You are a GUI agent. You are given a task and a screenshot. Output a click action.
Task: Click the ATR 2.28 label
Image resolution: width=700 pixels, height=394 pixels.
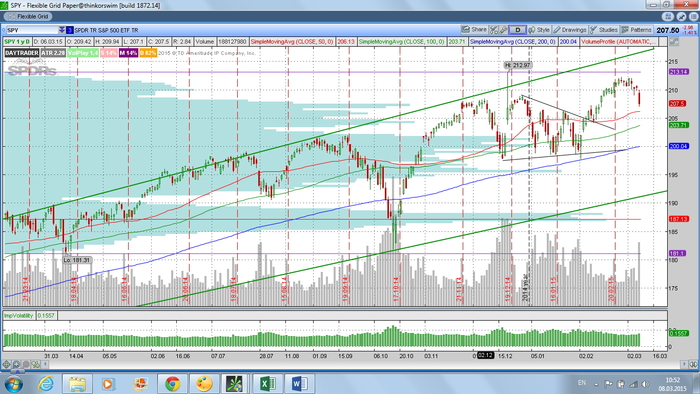pyautogui.click(x=53, y=53)
